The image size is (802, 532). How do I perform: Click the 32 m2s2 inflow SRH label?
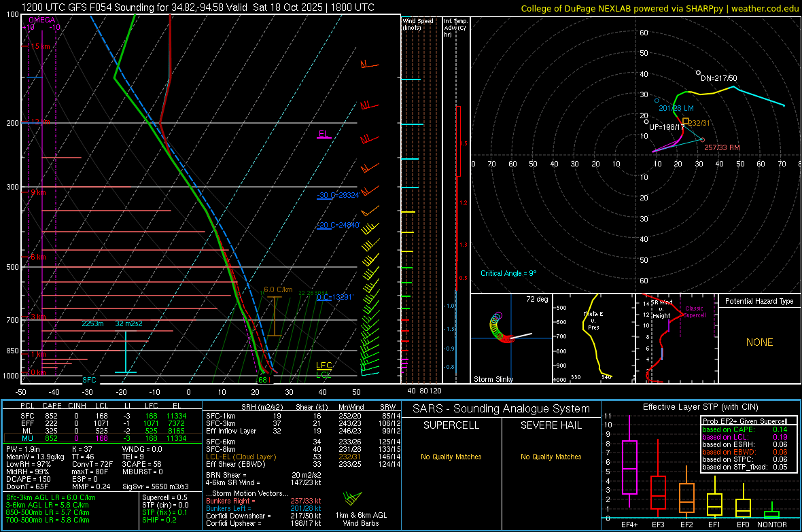pyautogui.click(x=129, y=323)
